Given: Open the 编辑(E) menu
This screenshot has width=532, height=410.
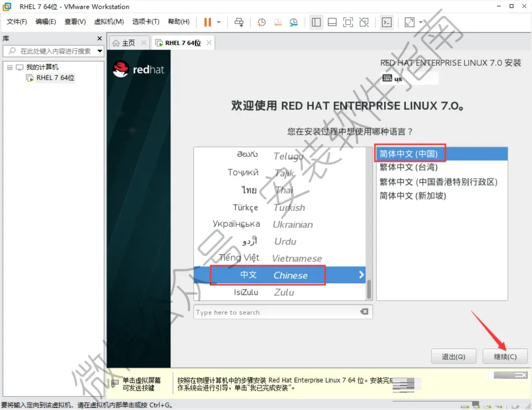Looking at the screenshot, I should coord(46,22).
